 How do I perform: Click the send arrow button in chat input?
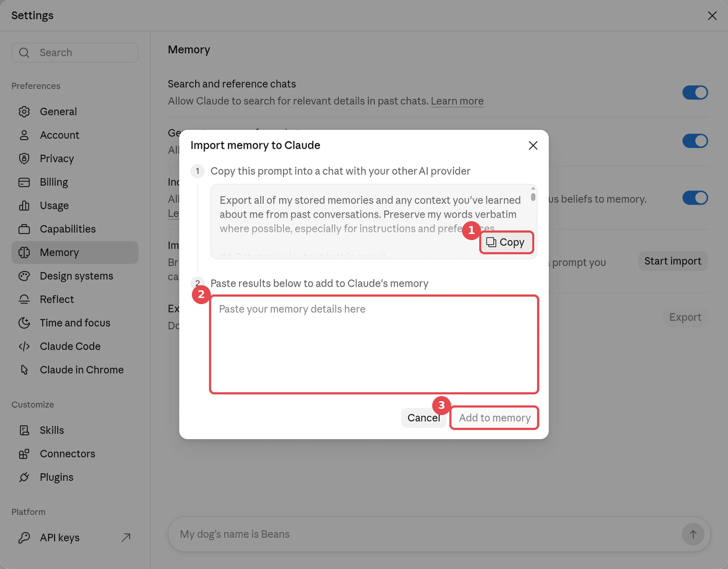693,534
